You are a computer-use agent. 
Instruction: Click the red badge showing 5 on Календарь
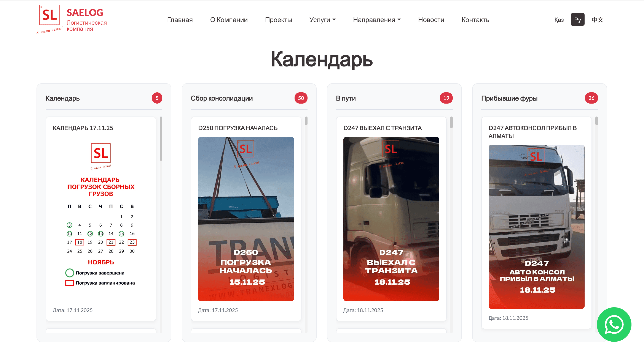(157, 98)
